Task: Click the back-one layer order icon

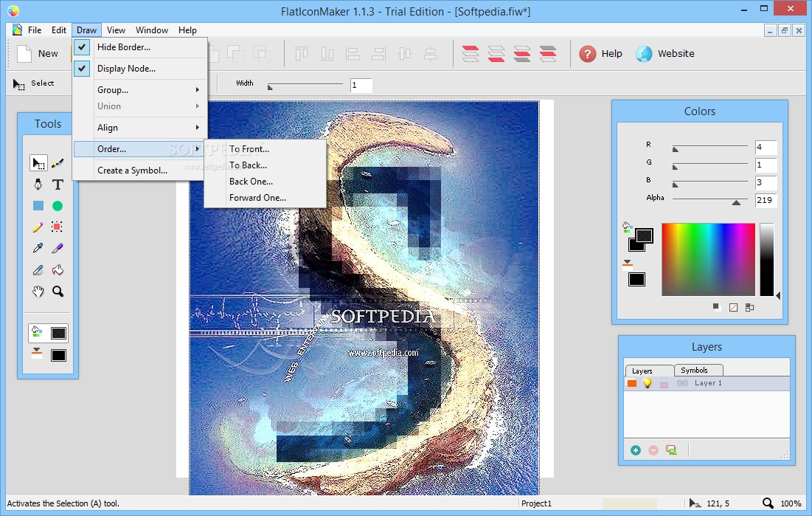Action: (522, 53)
